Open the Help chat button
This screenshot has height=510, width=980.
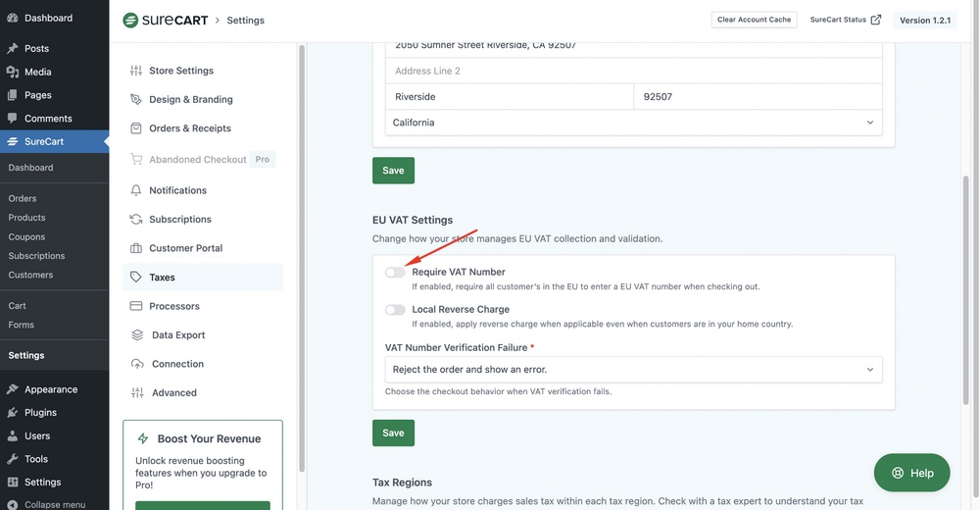point(911,473)
